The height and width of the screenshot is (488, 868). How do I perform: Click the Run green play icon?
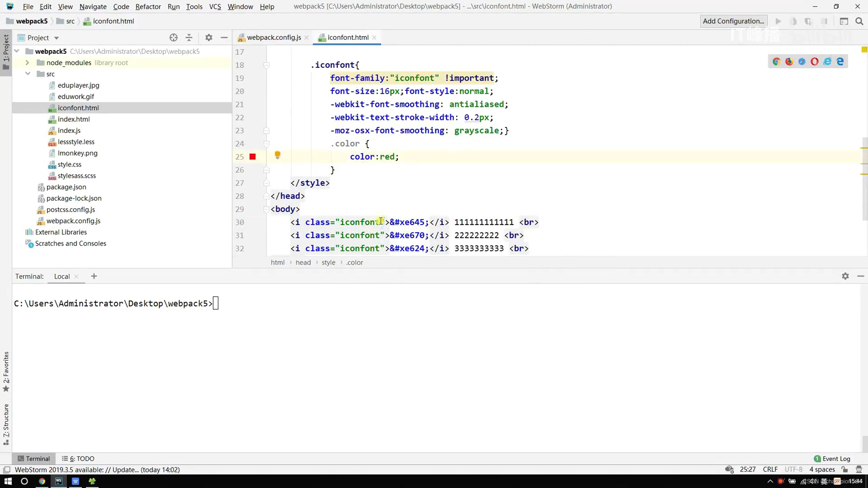[x=778, y=21]
